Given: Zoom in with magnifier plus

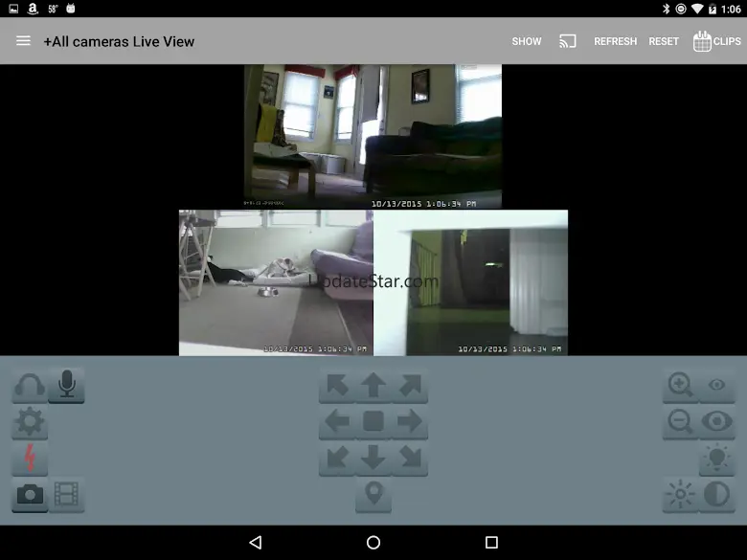Looking at the screenshot, I should 680,386.
